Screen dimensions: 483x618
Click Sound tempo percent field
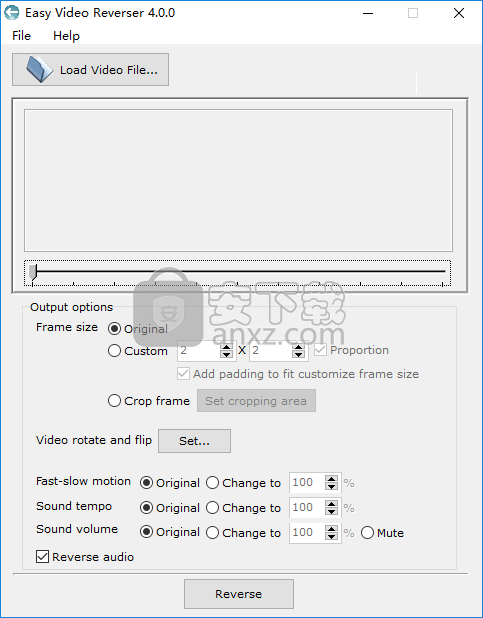pyautogui.click(x=307, y=508)
